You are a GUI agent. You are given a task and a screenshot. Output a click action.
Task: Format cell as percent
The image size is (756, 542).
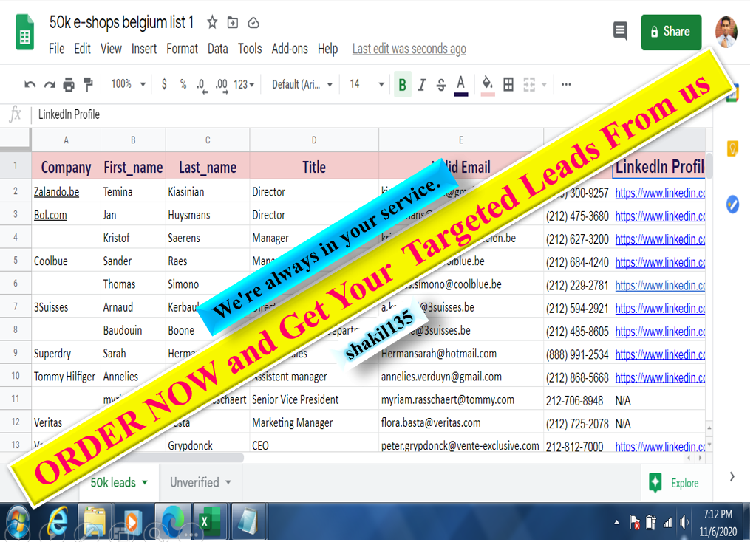coord(183,84)
